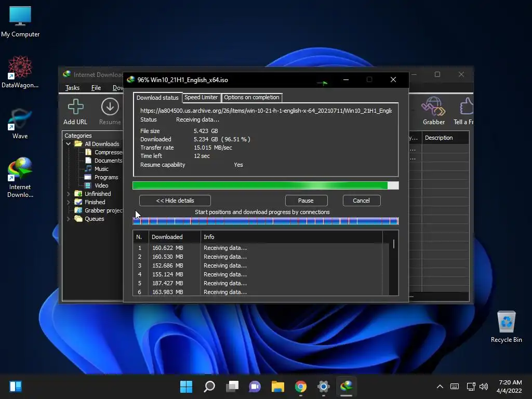Screen dimensions: 532x399
Task: Click the 15.015 MB/sec transfer rate value
Action: (212, 148)
